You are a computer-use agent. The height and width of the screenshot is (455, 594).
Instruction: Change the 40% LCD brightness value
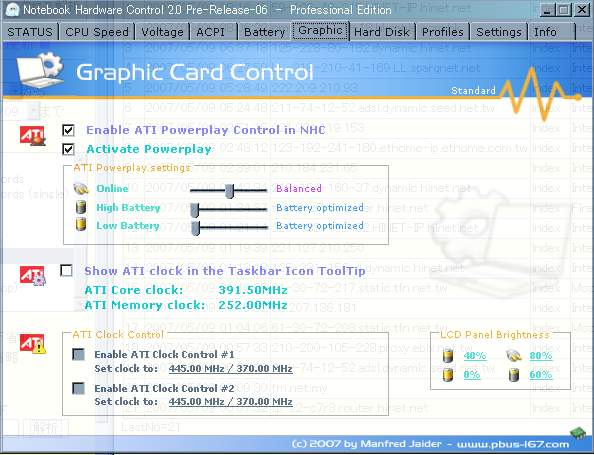475,356
